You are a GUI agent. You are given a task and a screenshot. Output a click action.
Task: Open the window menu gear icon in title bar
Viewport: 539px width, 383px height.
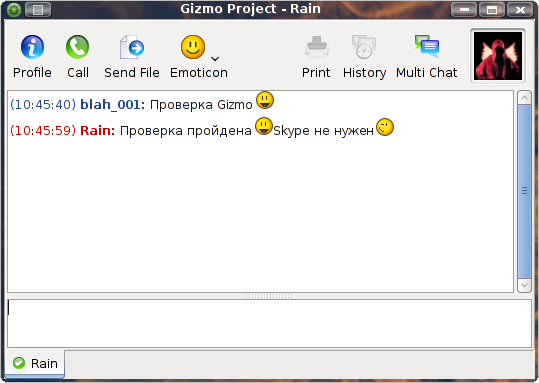tap(14, 10)
